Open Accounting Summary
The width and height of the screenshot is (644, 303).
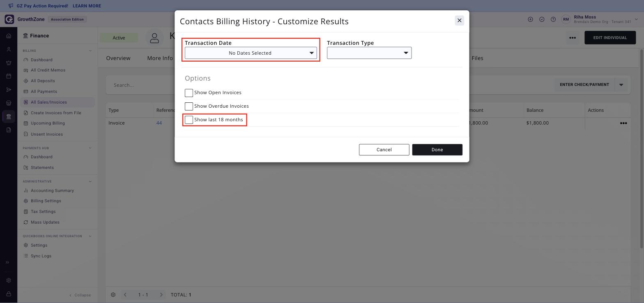tap(52, 191)
